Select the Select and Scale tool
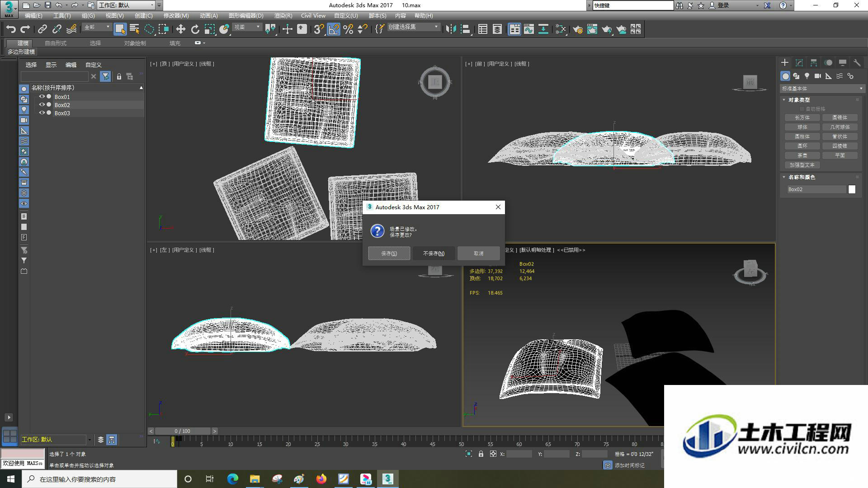868x488 pixels. pos(209,29)
